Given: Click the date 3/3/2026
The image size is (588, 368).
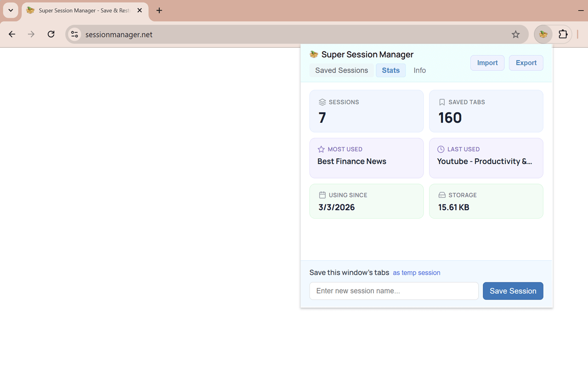Looking at the screenshot, I should pos(337,207).
